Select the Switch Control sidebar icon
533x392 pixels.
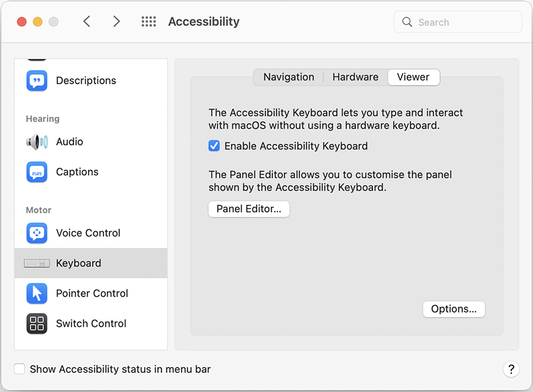[x=37, y=323]
